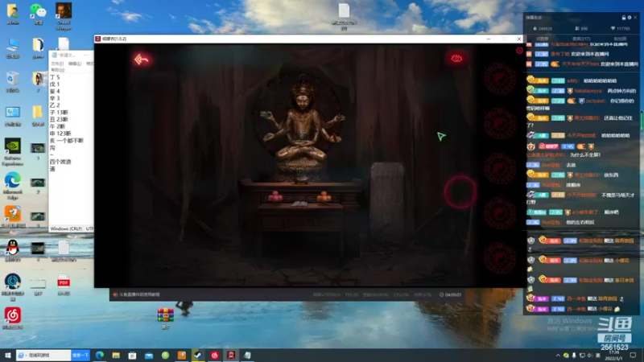Click the taskbar search input box
Screen dimensions: 644x362
click(x=43, y=355)
